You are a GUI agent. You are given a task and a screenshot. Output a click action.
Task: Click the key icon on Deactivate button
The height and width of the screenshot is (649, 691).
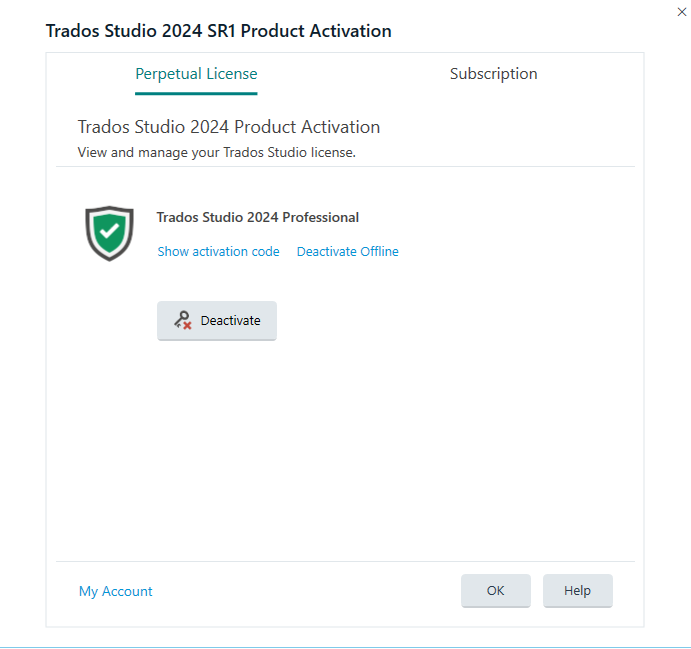181,320
